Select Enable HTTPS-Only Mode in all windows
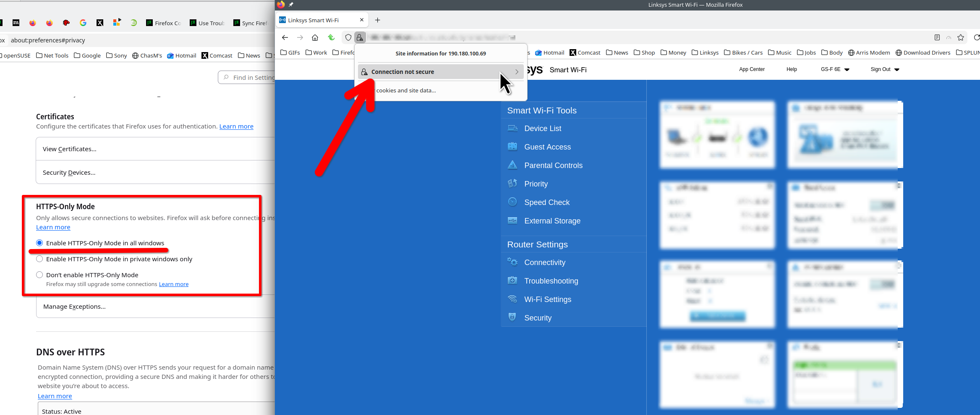Image resolution: width=980 pixels, height=415 pixels. pos(39,243)
